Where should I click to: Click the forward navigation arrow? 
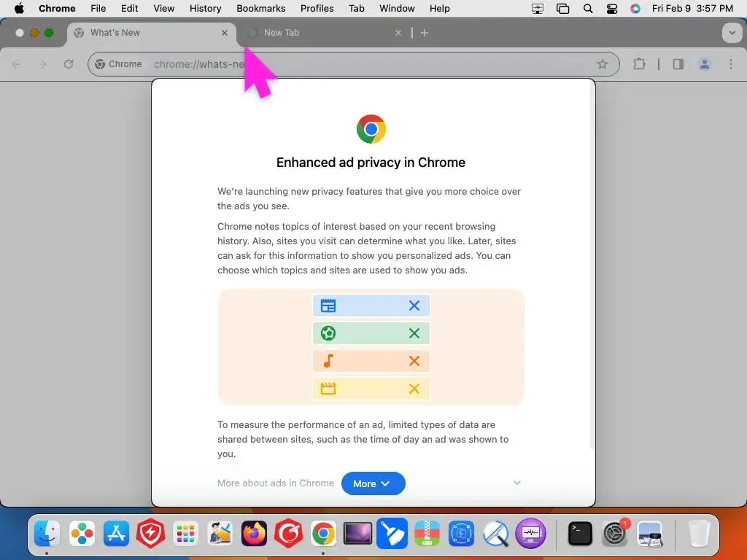point(42,64)
